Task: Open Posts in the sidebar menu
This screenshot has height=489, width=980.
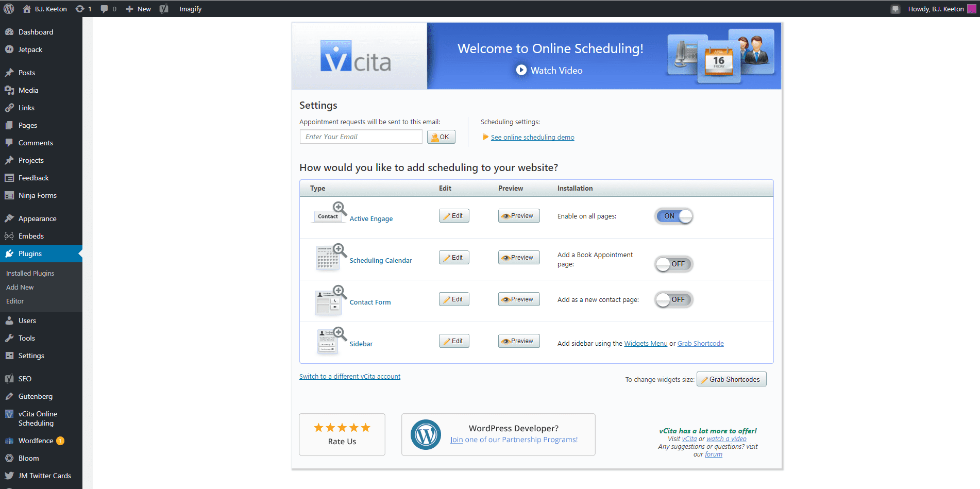Action: point(41,73)
